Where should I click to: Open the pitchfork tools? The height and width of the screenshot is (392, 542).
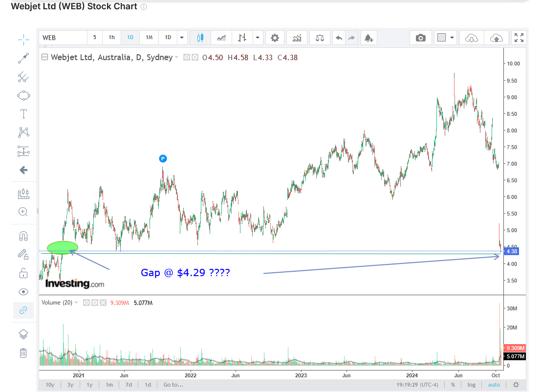click(x=23, y=77)
